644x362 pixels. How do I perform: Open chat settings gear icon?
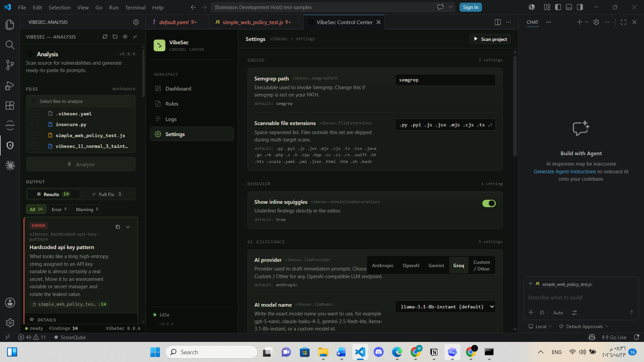596,22
